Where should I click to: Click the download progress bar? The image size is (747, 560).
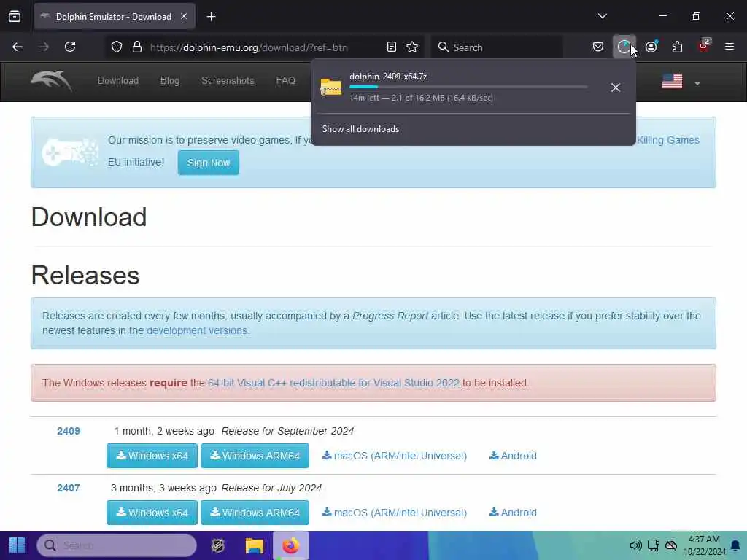(468, 87)
